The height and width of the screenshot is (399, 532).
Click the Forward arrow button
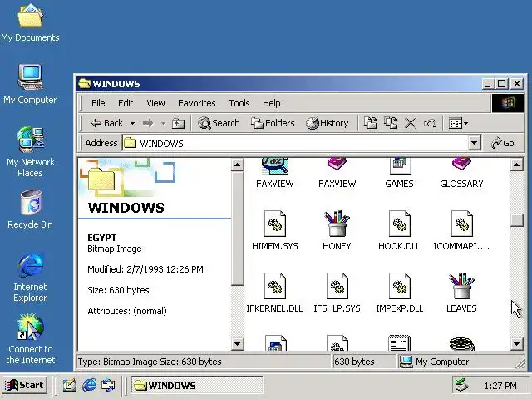pyautogui.click(x=148, y=123)
